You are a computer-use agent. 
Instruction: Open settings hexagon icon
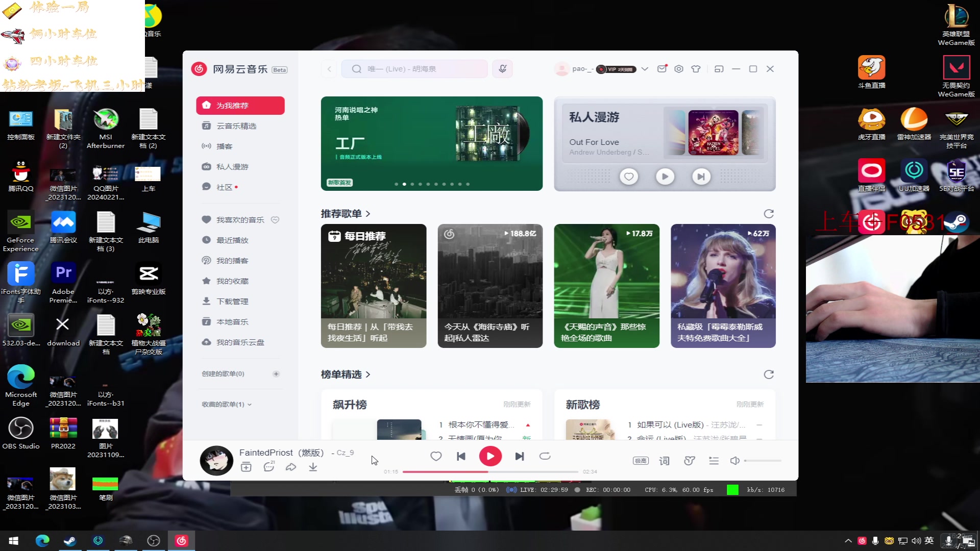point(679,69)
